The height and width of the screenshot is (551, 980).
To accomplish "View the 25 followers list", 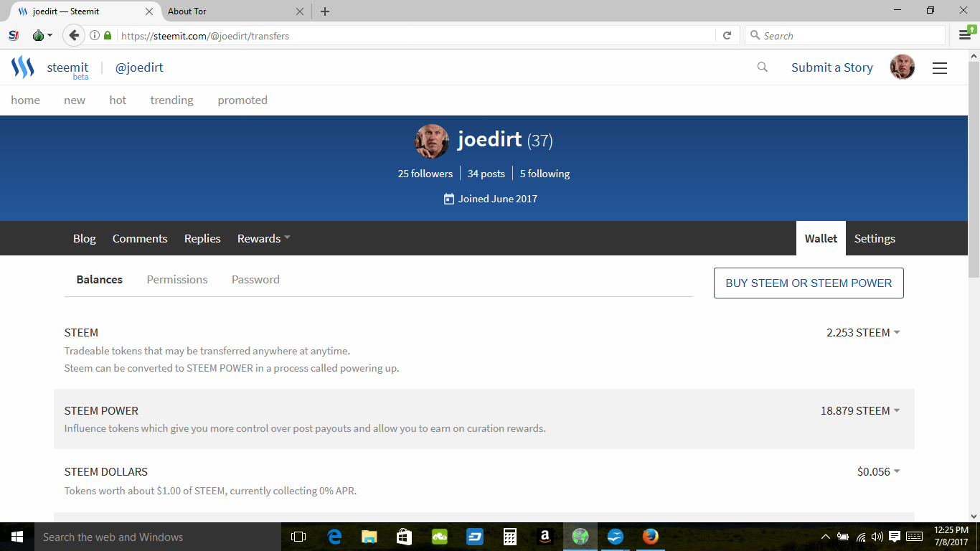I will point(425,174).
